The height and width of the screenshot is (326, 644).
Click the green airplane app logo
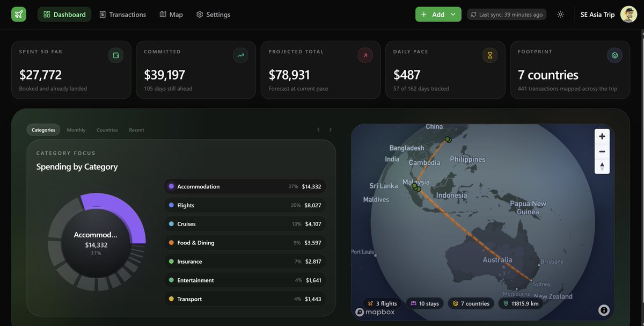pos(19,15)
